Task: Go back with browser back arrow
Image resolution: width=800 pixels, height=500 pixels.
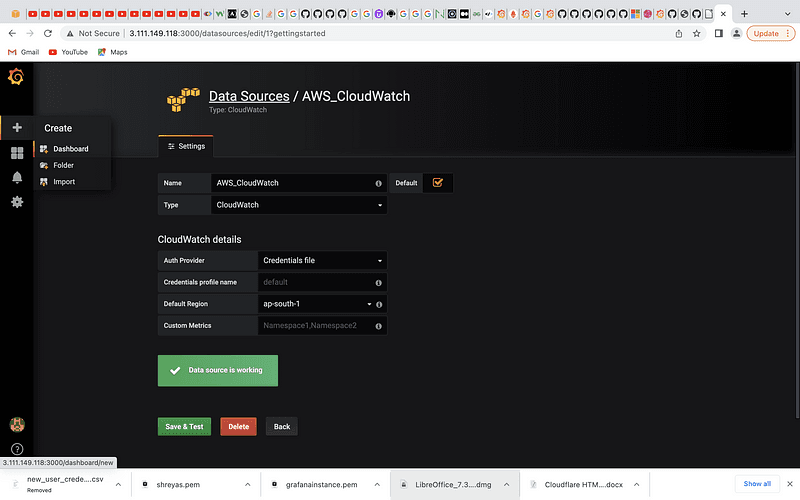Action: (x=12, y=33)
